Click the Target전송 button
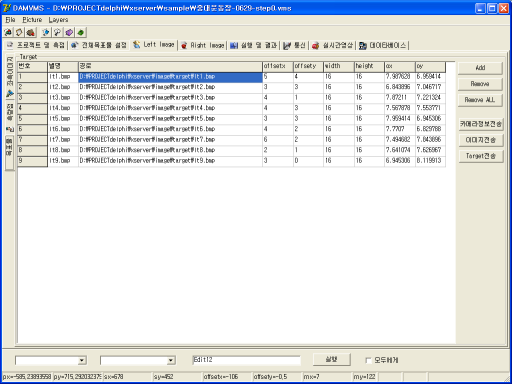 click(481, 156)
